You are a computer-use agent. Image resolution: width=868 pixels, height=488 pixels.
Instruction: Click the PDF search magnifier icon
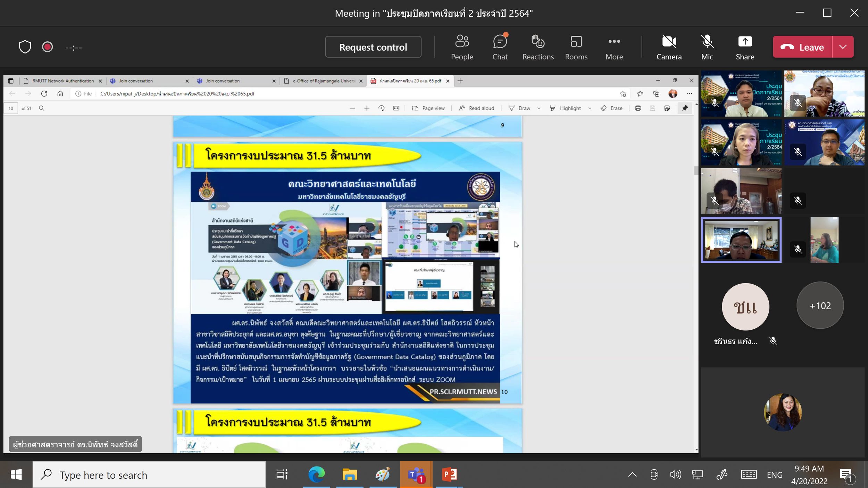[42, 108]
